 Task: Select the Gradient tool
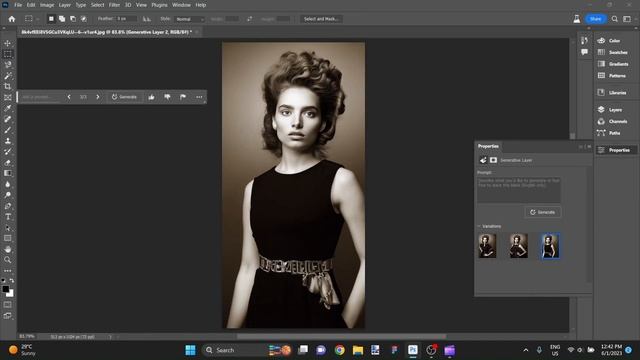[8, 173]
